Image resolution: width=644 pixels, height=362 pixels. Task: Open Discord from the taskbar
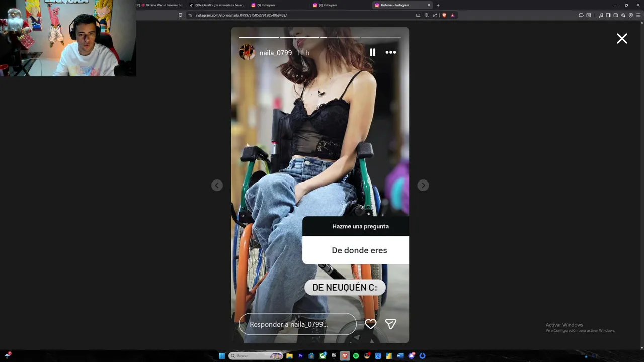click(x=412, y=356)
